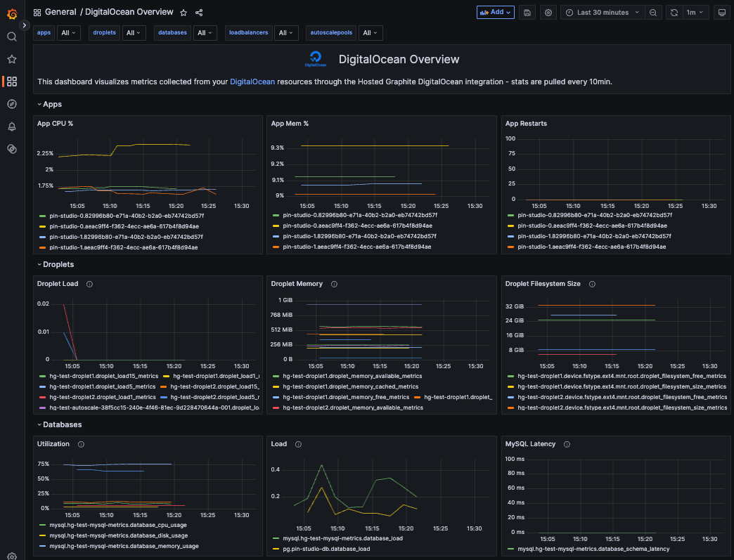The width and height of the screenshot is (734, 560).
Task: Open the Add panel dropdown
Action: pos(495,12)
